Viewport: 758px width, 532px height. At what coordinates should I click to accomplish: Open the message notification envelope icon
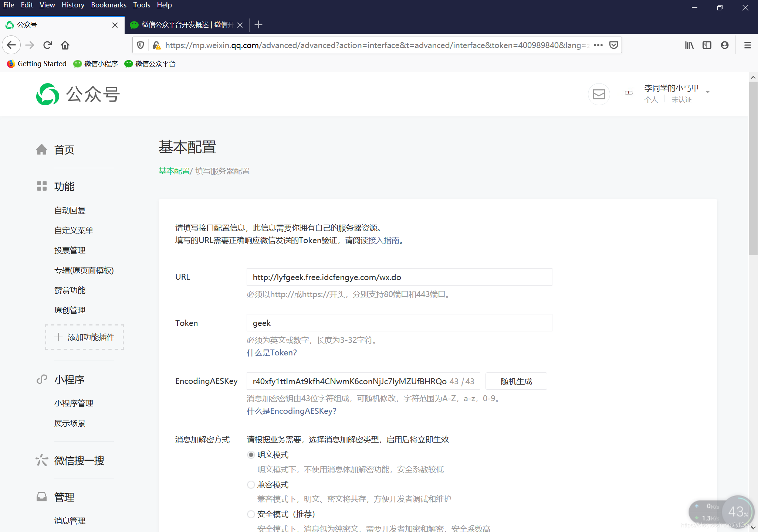pyautogui.click(x=599, y=94)
